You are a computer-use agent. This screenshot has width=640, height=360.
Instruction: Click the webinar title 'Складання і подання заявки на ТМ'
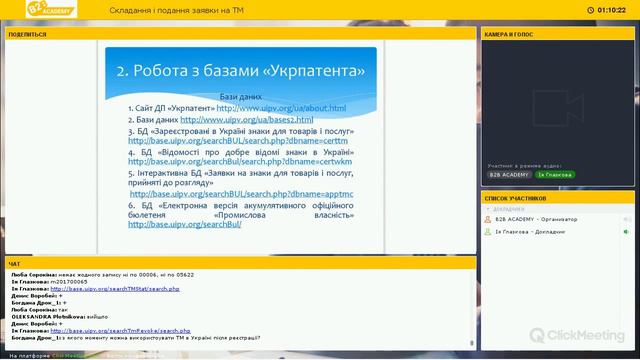tap(176, 10)
